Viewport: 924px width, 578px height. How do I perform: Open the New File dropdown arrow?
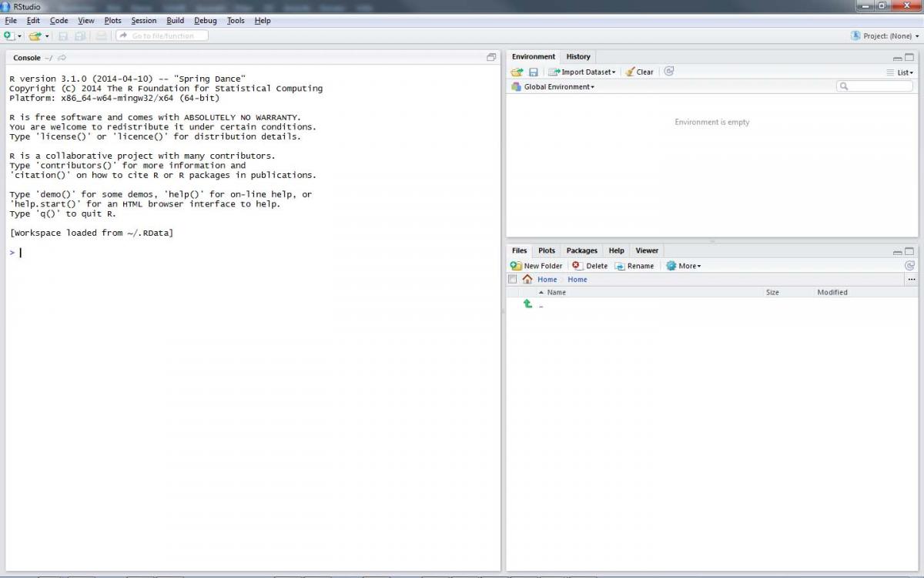click(x=19, y=36)
